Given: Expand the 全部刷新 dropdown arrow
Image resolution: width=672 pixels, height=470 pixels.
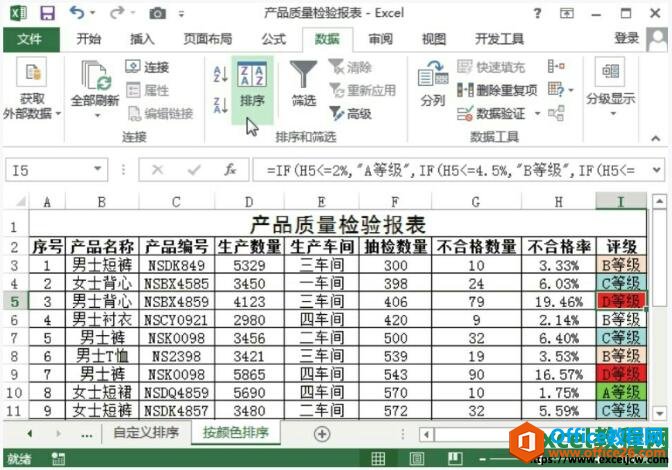Looking at the screenshot, I should point(97,115).
